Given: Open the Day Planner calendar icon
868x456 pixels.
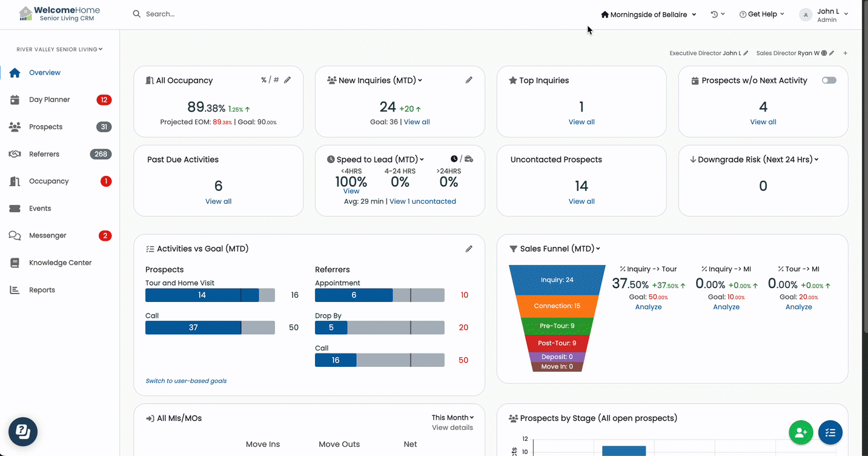Looking at the screenshot, I should [x=15, y=100].
